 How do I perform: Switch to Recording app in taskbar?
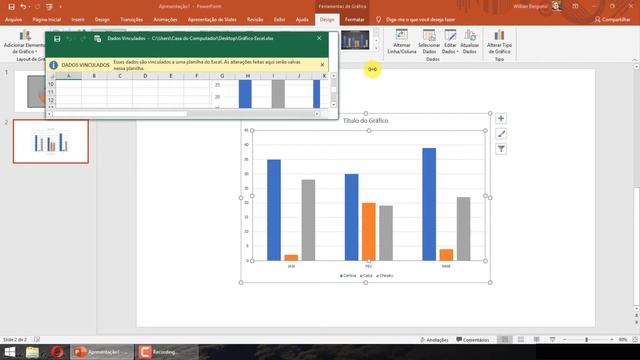pos(166,352)
